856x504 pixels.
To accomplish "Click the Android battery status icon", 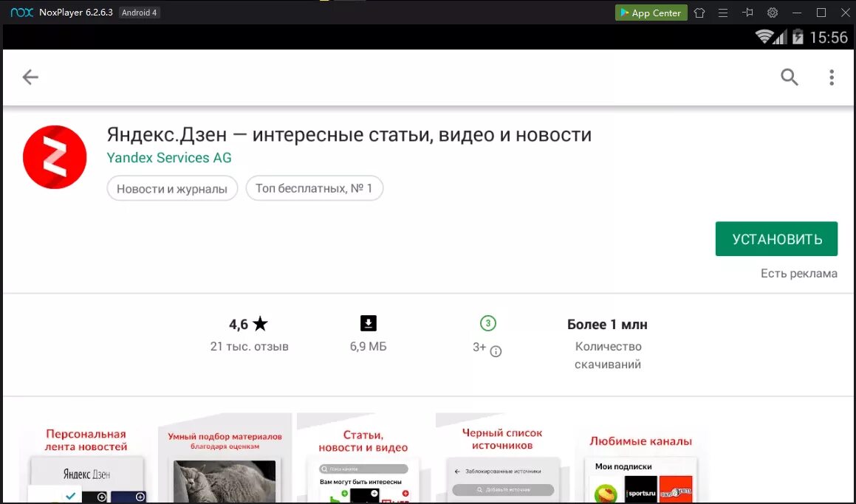I will coord(798,37).
